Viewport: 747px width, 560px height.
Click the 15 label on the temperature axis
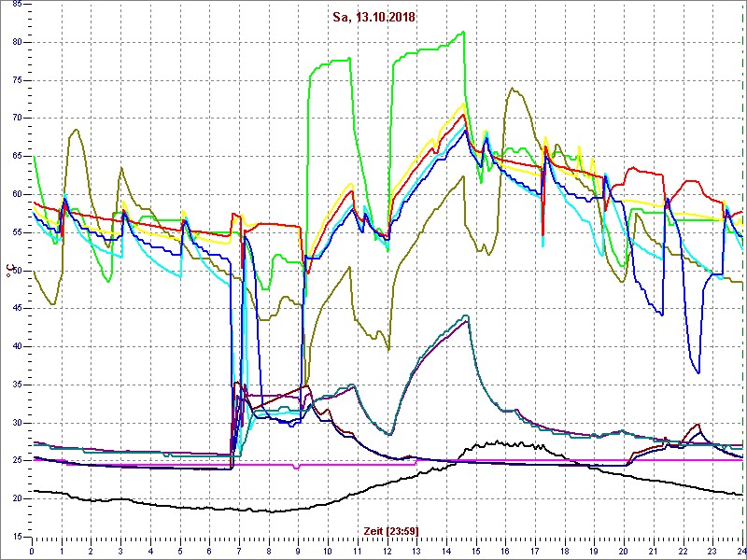click(16, 537)
